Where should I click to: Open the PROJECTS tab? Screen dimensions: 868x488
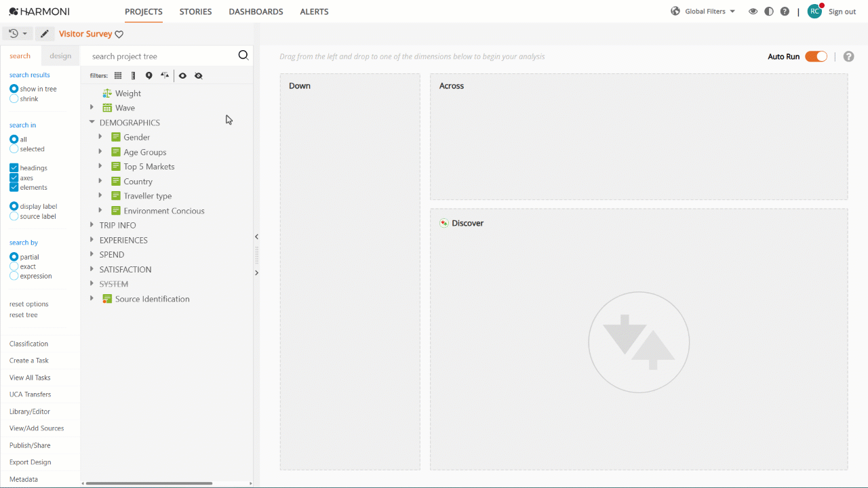point(144,12)
